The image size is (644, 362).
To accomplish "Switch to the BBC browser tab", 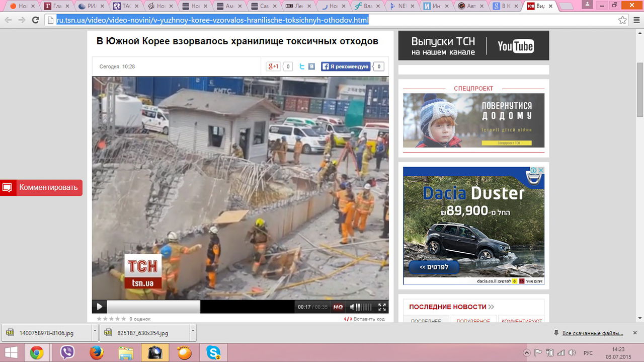I will (298, 6).
